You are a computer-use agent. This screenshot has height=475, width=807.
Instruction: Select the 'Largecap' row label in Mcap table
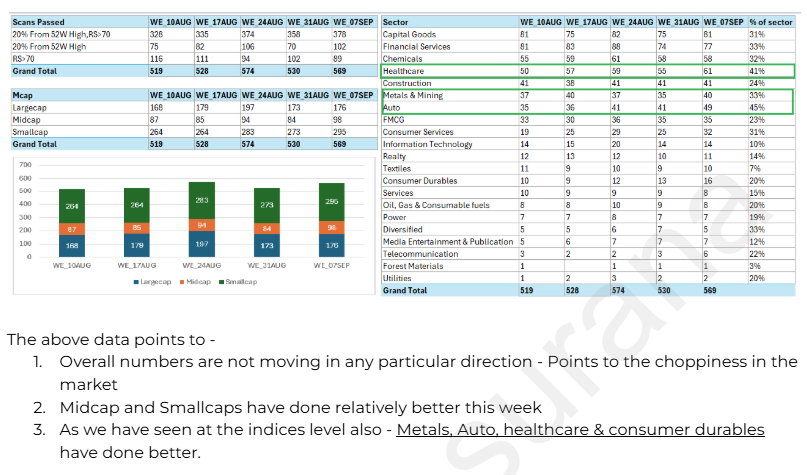click(x=29, y=108)
